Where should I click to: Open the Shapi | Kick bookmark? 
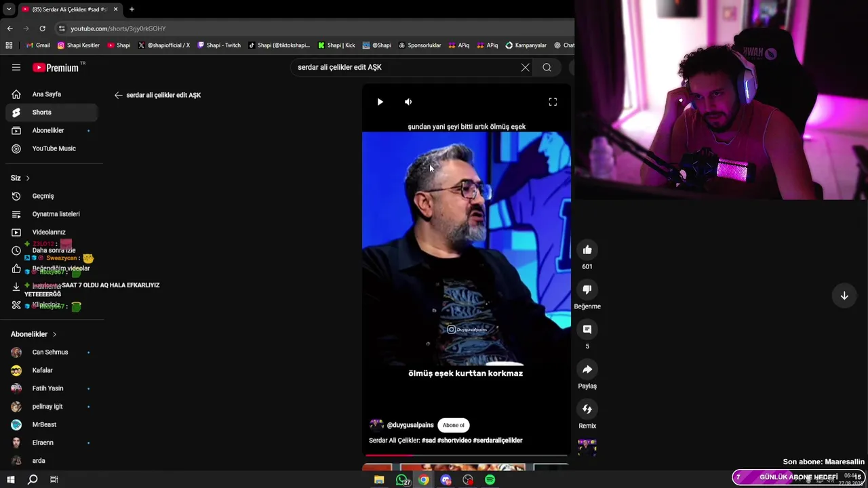[x=336, y=45]
